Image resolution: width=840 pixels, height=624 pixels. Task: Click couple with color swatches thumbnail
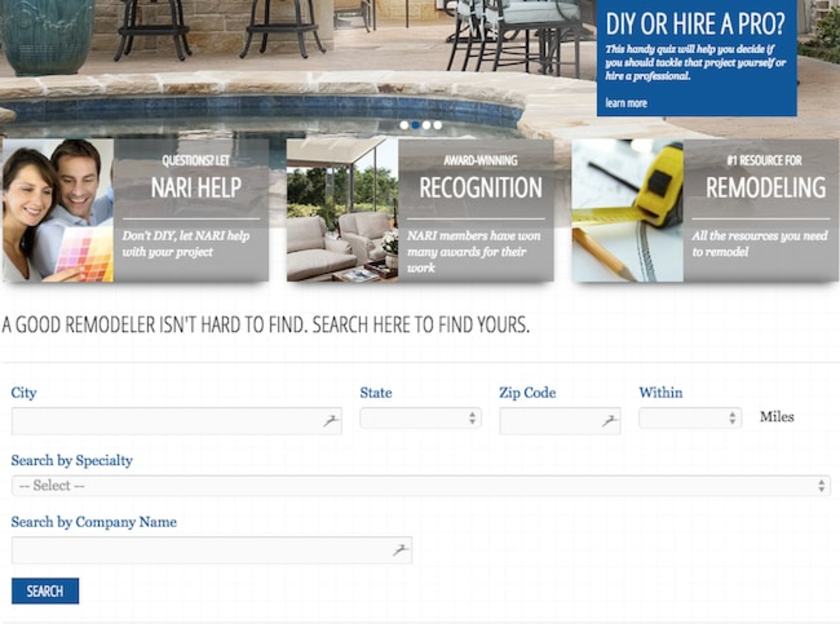coord(58,210)
